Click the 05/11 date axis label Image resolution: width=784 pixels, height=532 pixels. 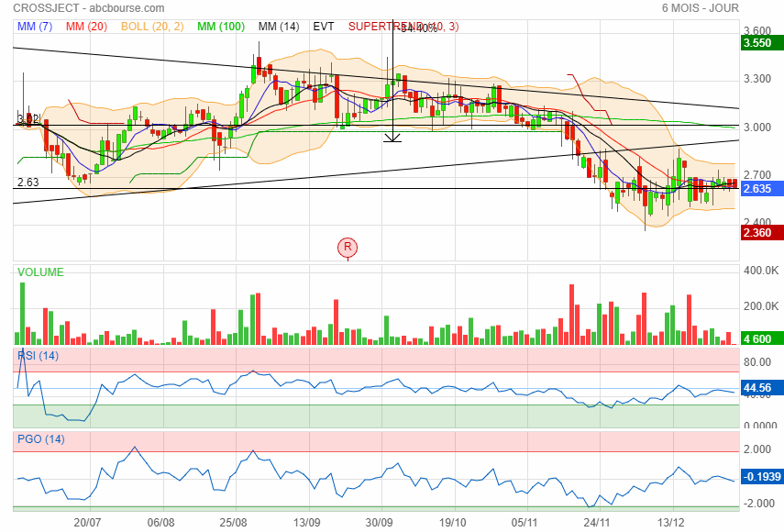pyautogui.click(x=525, y=523)
